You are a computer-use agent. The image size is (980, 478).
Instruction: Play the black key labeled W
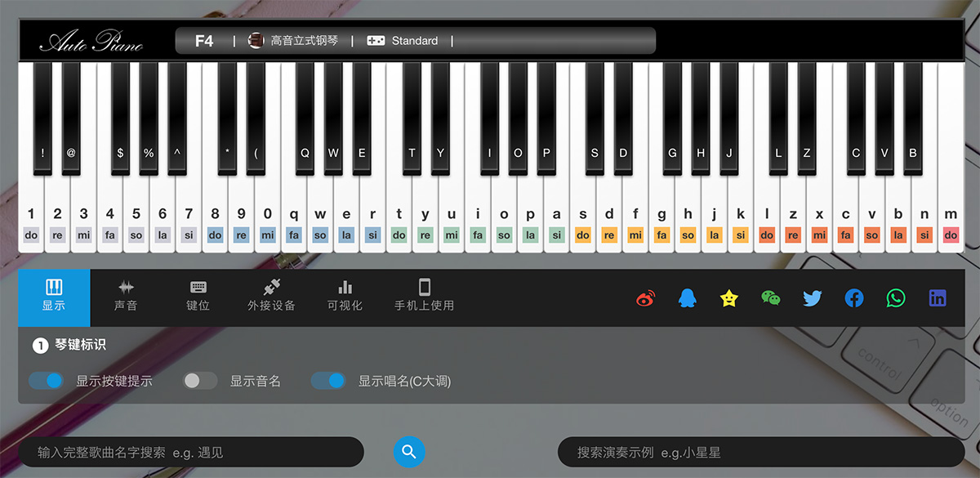click(x=333, y=118)
